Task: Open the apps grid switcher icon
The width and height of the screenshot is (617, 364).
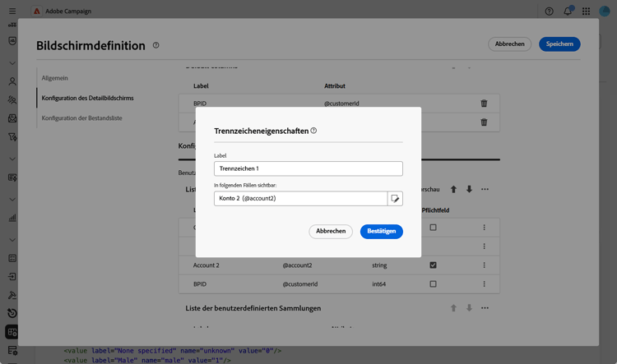Action: click(x=586, y=12)
